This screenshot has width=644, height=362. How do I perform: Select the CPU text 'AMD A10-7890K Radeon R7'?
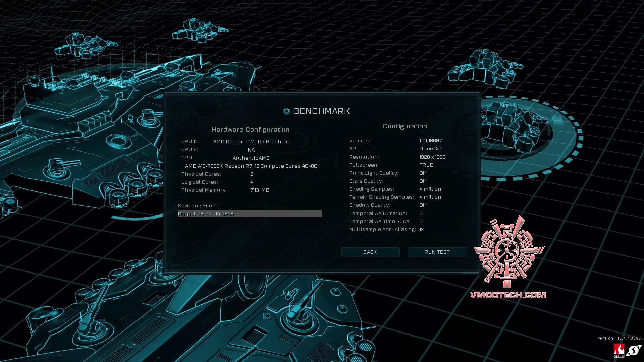click(x=219, y=166)
